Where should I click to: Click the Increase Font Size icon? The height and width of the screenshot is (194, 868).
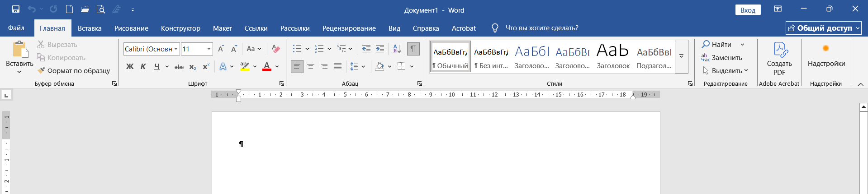(x=221, y=49)
